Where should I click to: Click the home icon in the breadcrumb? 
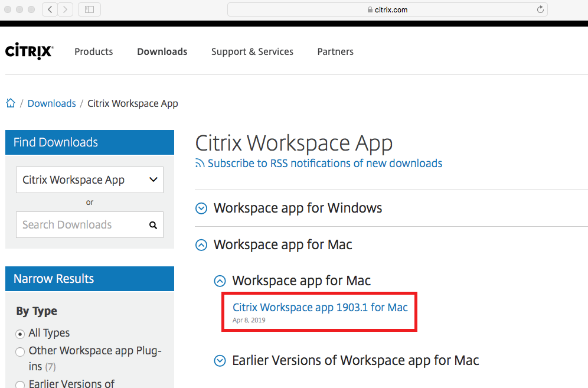11,103
